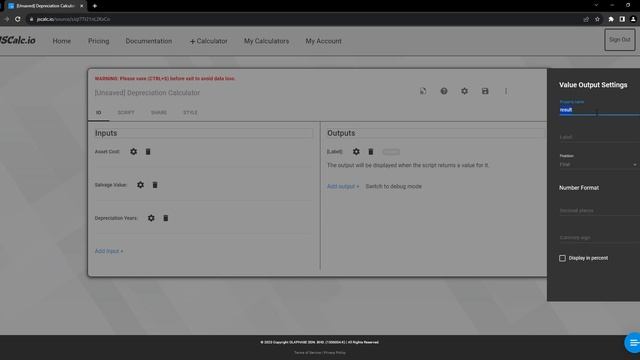This screenshot has width=640, height=360.
Task: Delete the Asset Cost input
Action: 148,151
